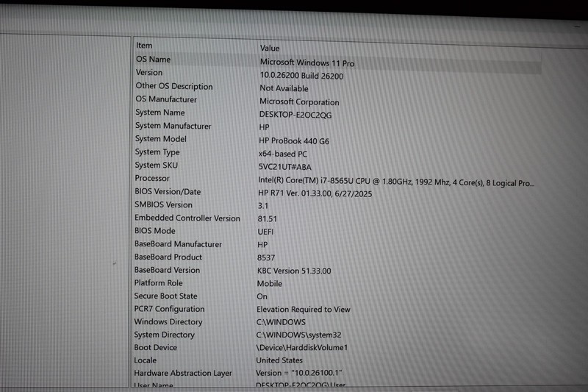588x392 pixels.
Task: Select '\Device\HarddiskVolume1' value
Action: [x=301, y=347]
